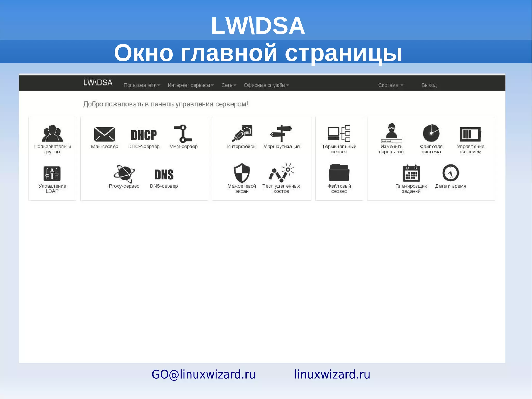This screenshot has width=532, height=399.
Task: Click the Дата и время text label
Action: click(x=451, y=186)
